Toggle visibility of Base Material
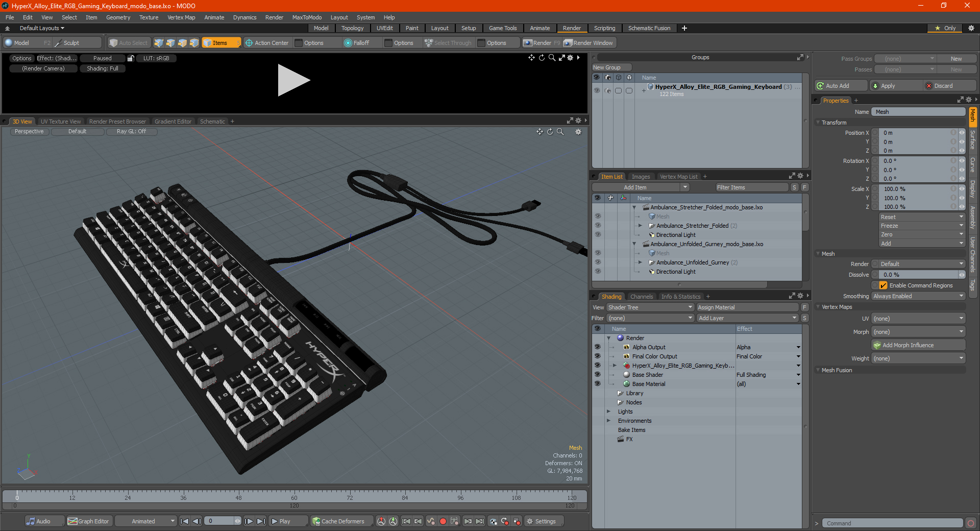The width and height of the screenshot is (980, 531). (597, 384)
